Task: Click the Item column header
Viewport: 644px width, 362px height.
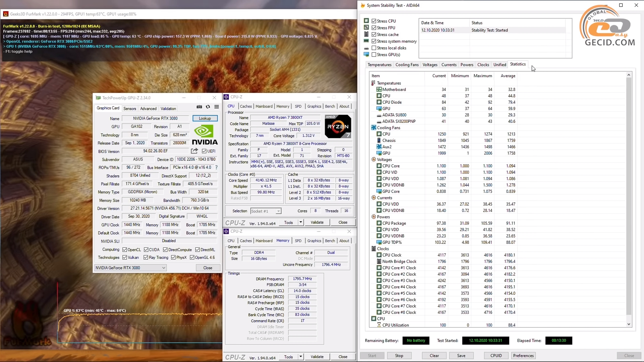Action: pos(397,76)
